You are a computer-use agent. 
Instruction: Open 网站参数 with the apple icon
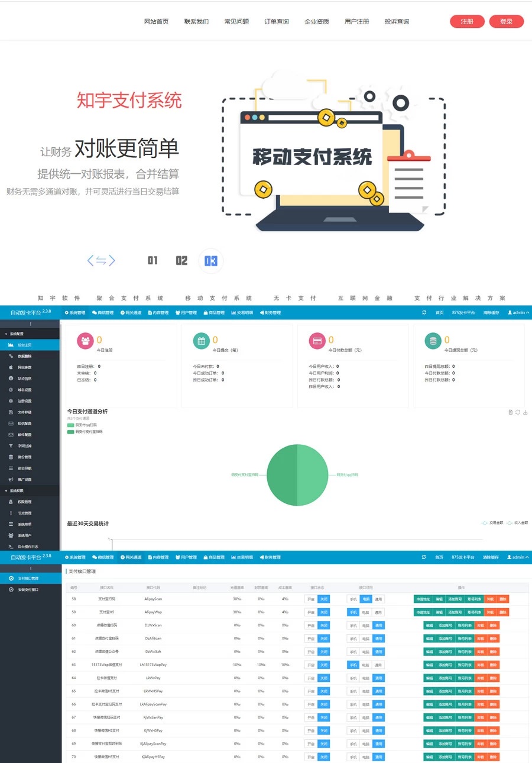[24, 367]
